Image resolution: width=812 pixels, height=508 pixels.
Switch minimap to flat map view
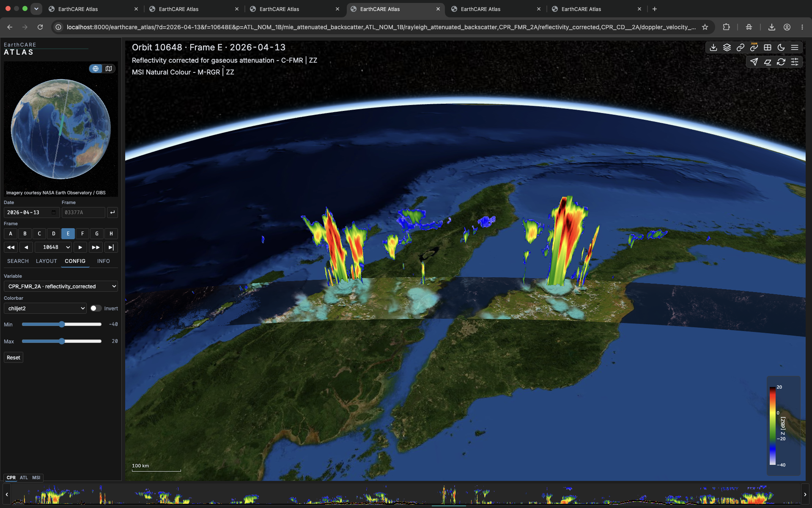click(x=109, y=69)
